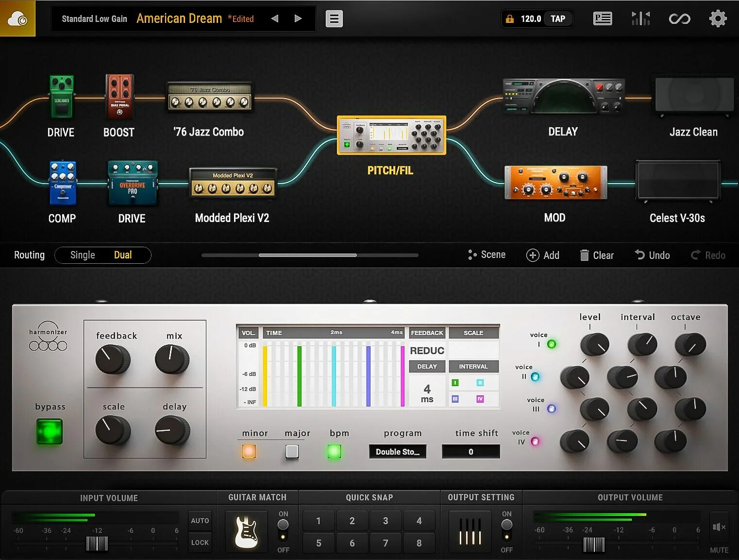Viewport: 739px width, 560px height.
Task: Click the Undo button
Action: pyautogui.click(x=653, y=255)
